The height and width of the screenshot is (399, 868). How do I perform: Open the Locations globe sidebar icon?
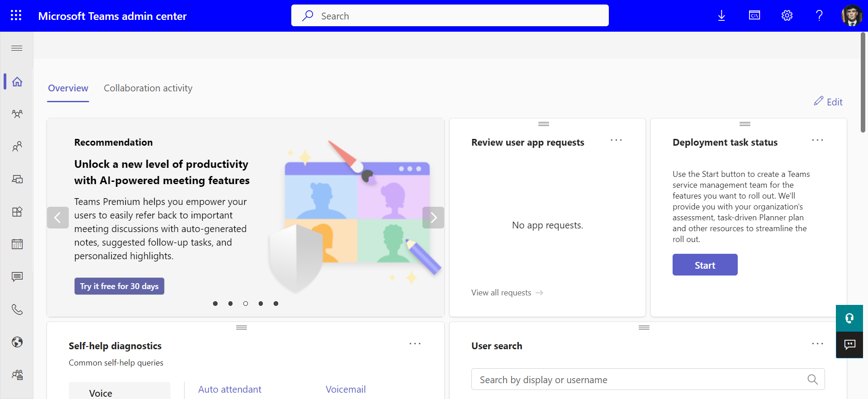coord(17,342)
